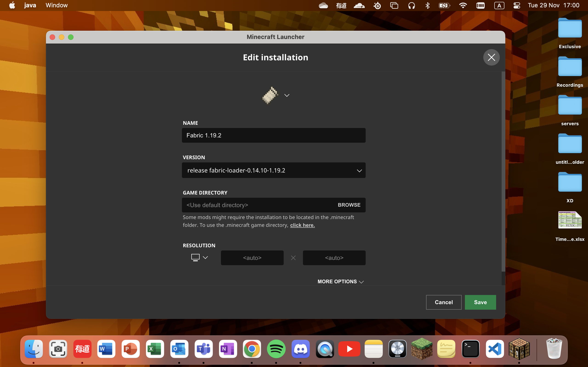Open Discord from the dock
Viewport: 588px width, 367px height.
click(x=301, y=349)
